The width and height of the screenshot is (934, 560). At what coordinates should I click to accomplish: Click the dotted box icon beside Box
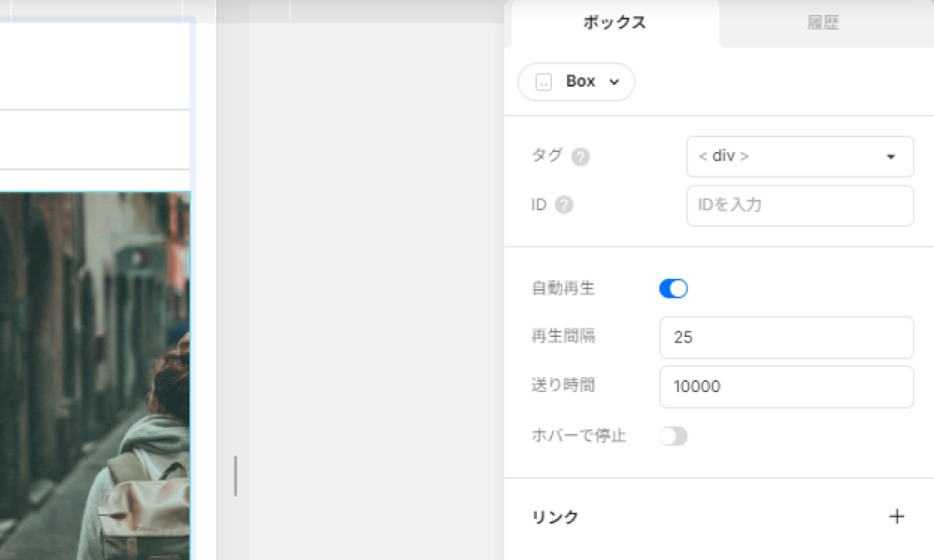coord(544,82)
